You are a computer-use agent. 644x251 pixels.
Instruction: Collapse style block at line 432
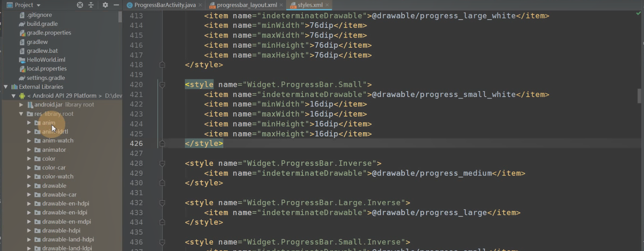[162, 203]
